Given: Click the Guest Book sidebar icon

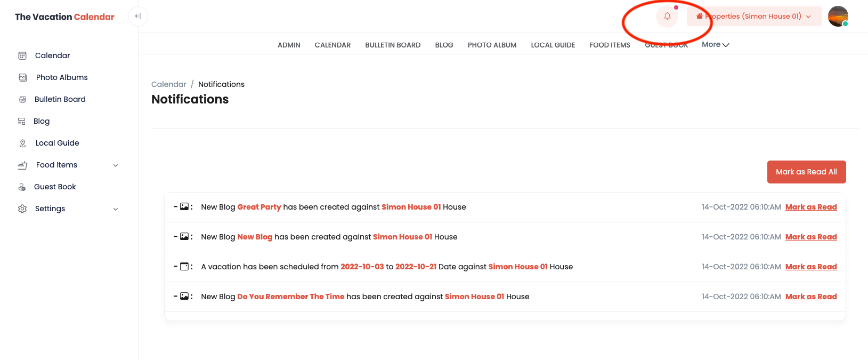Looking at the screenshot, I should click(22, 187).
